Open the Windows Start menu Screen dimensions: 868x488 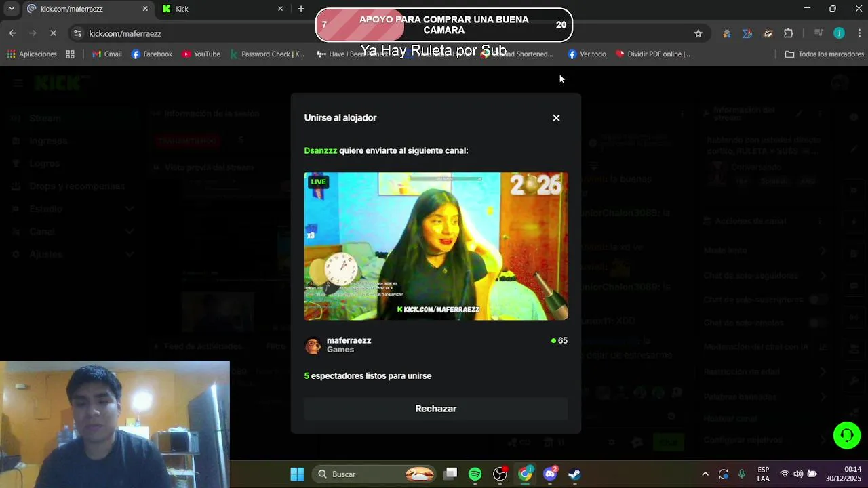[297, 474]
